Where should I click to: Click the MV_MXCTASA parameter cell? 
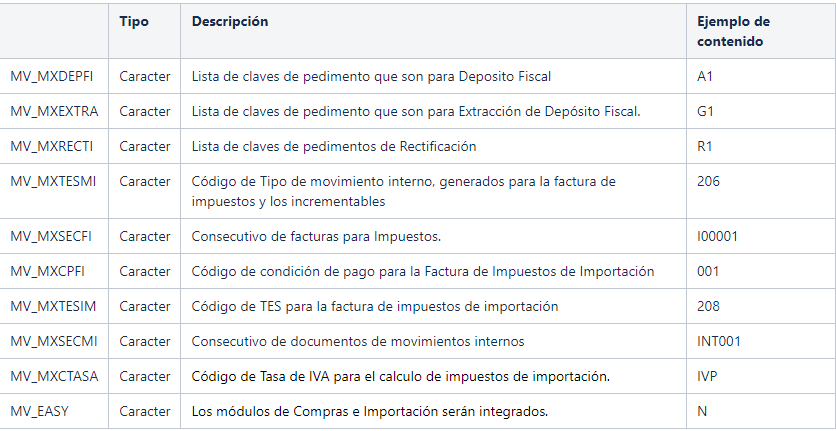point(54,377)
